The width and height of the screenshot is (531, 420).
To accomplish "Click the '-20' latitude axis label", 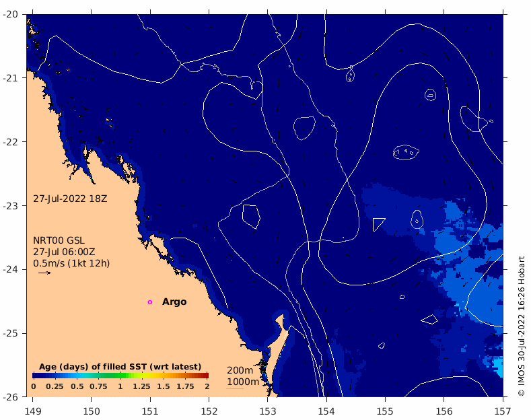I will (x=11, y=14).
